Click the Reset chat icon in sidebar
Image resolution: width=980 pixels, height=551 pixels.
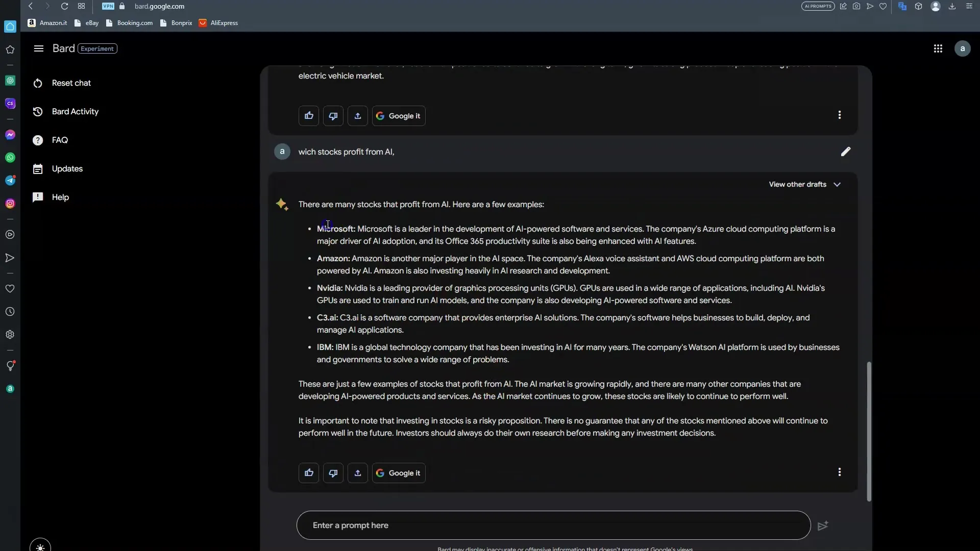tap(38, 83)
